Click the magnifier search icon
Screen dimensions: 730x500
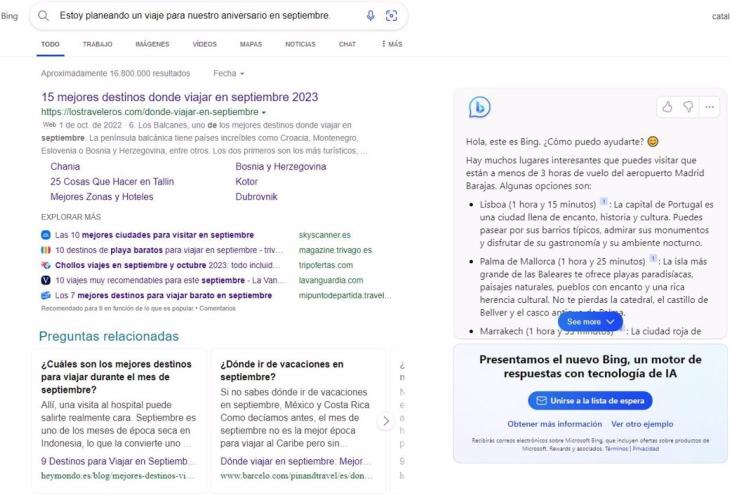[45, 16]
